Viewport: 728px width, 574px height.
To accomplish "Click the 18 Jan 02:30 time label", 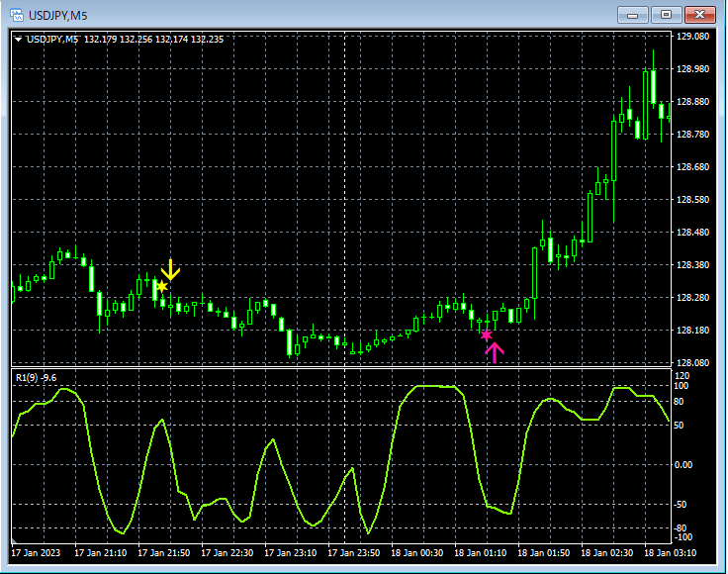I will (606, 552).
